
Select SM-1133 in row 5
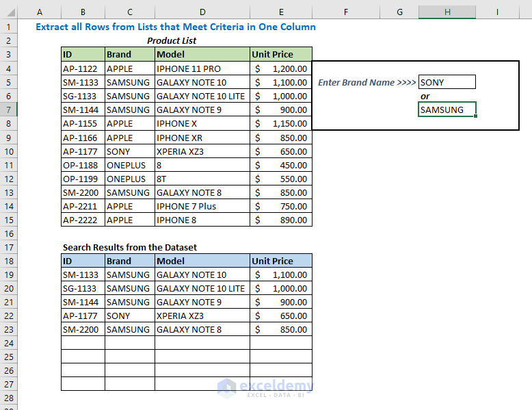[x=83, y=83]
